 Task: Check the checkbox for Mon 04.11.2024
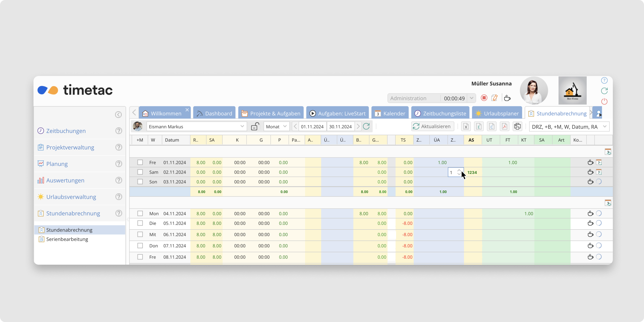(140, 214)
